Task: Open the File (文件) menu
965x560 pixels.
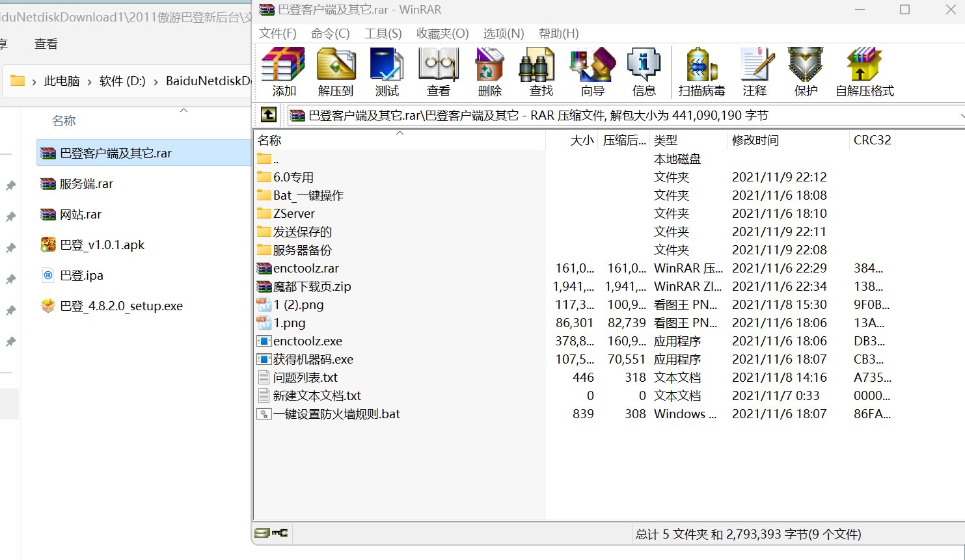Action: pyautogui.click(x=277, y=34)
